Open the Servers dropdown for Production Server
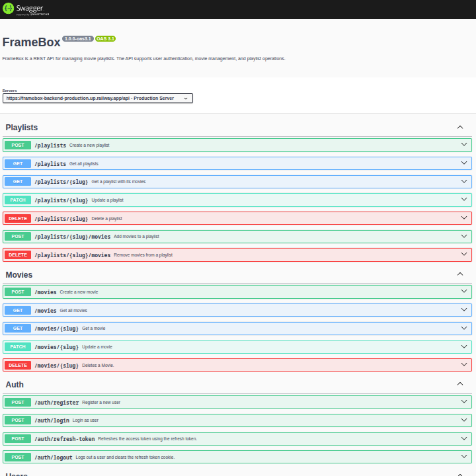The height and width of the screenshot is (476, 476). pos(98,99)
